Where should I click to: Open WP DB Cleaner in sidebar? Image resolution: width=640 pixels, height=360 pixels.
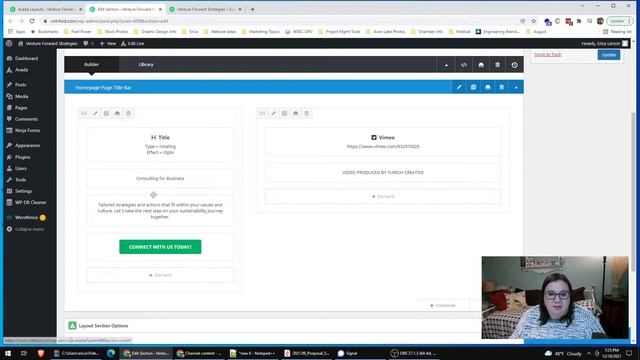[x=30, y=202]
